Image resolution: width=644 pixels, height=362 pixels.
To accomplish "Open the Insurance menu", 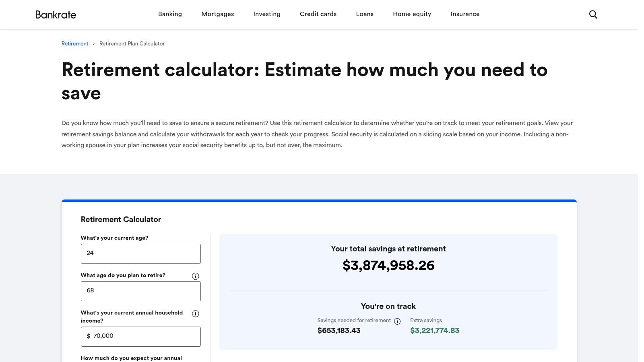I will (x=465, y=14).
